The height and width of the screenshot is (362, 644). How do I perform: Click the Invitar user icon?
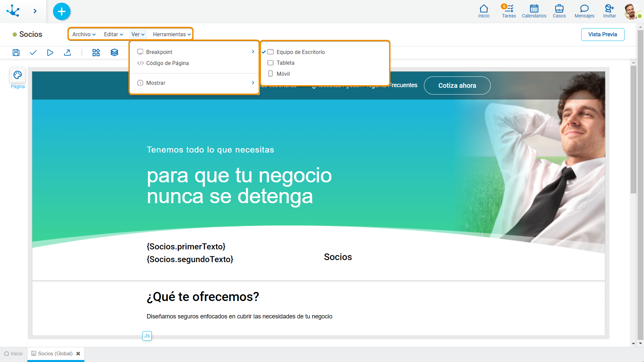tap(609, 11)
